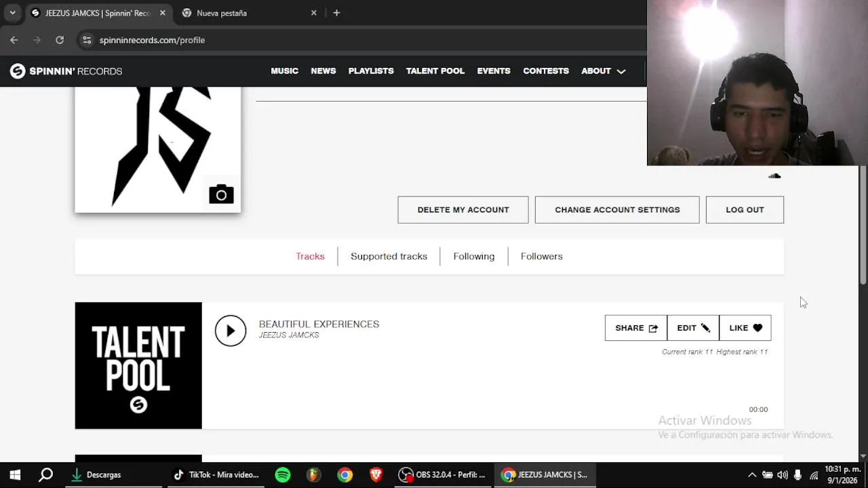The height and width of the screenshot is (488, 868).
Task: Play the Beautiful Experiences track
Action: (231, 331)
